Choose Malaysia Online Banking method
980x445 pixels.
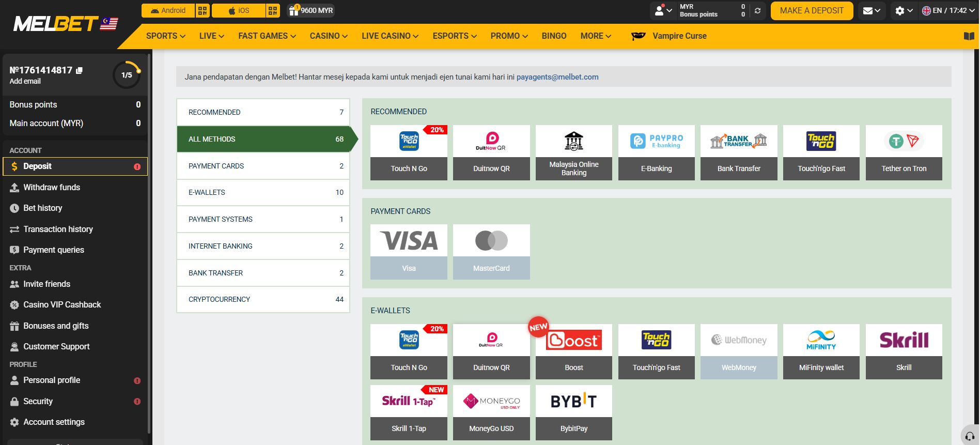pos(573,152)
